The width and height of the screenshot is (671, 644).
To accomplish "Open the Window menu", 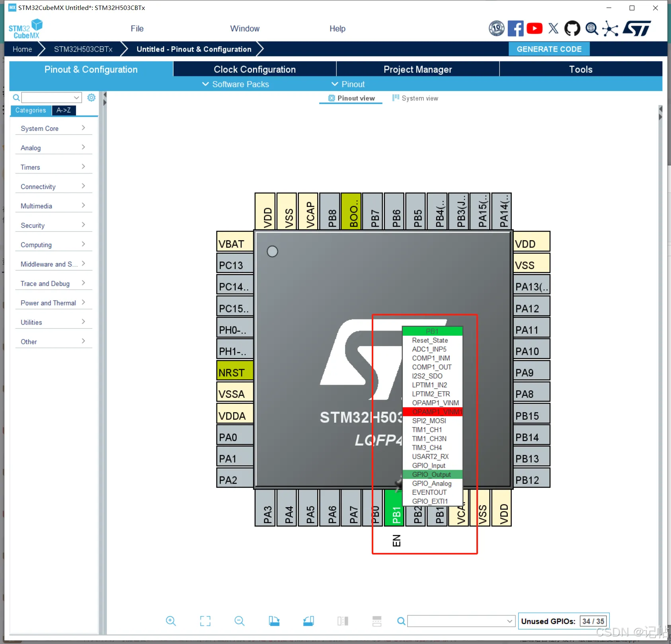I will click(x=245, y=29).
